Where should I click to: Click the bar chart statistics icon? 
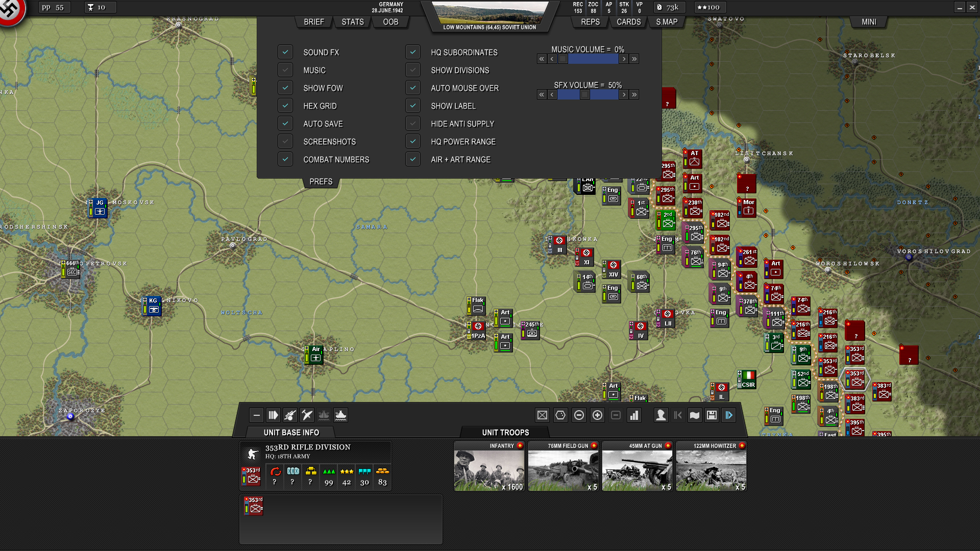coord(634,415)
